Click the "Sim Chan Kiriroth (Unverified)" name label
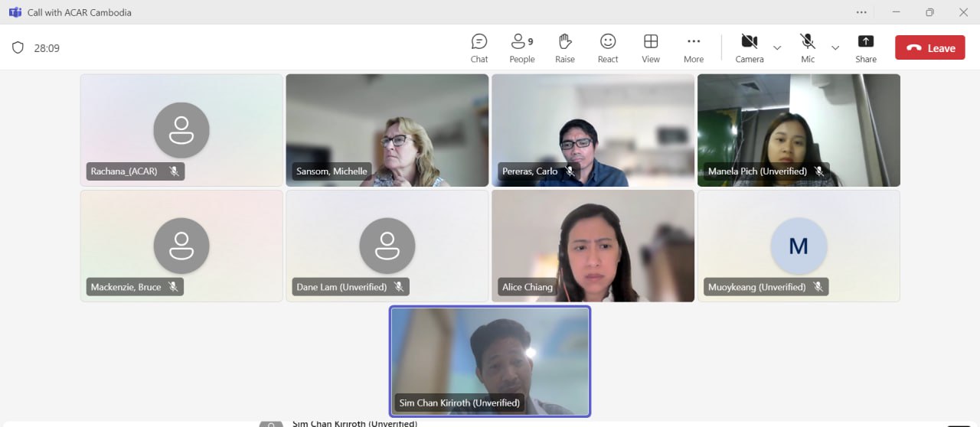Viewport: 980px width, 427px height. [x=459, y=403]
